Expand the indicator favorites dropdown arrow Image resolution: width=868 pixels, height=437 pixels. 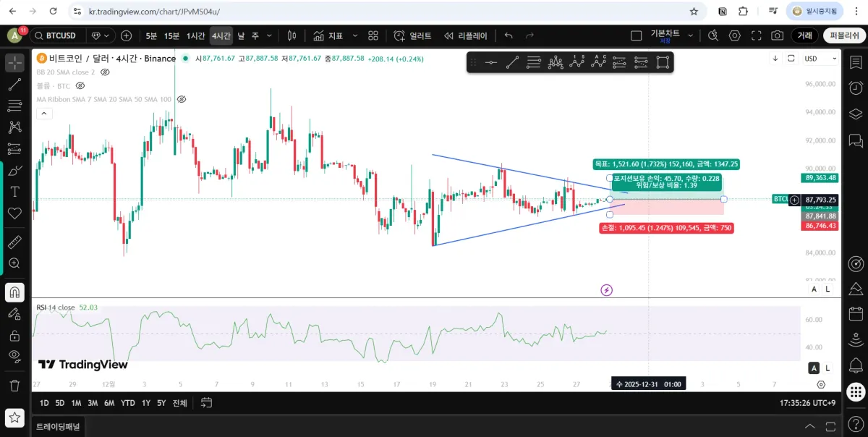[x=354, y=35]
